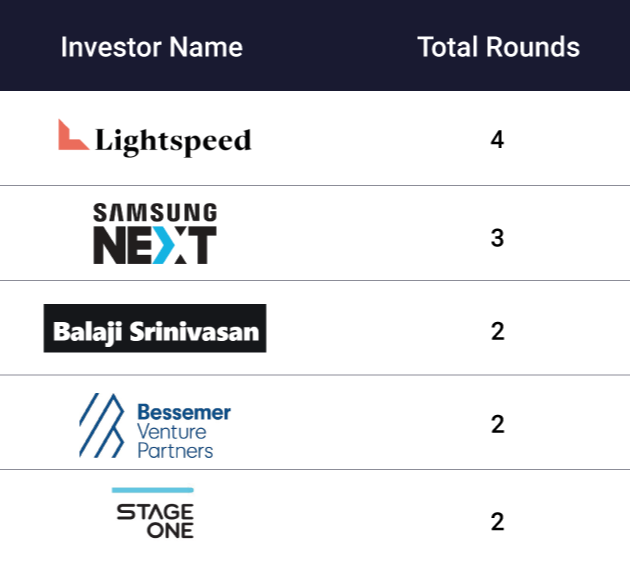Click the bold "Bessemer" word
The width and height of the screenshot is (631, 572).
pos(183,412)
